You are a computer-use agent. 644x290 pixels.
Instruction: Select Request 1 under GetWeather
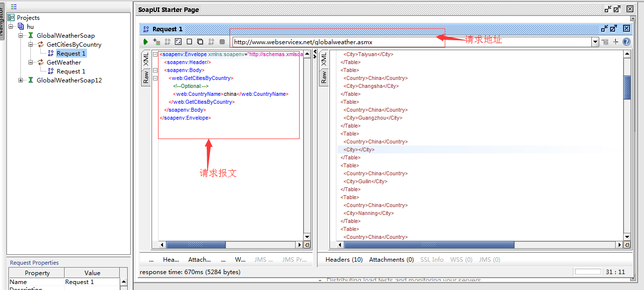(71, 71)
